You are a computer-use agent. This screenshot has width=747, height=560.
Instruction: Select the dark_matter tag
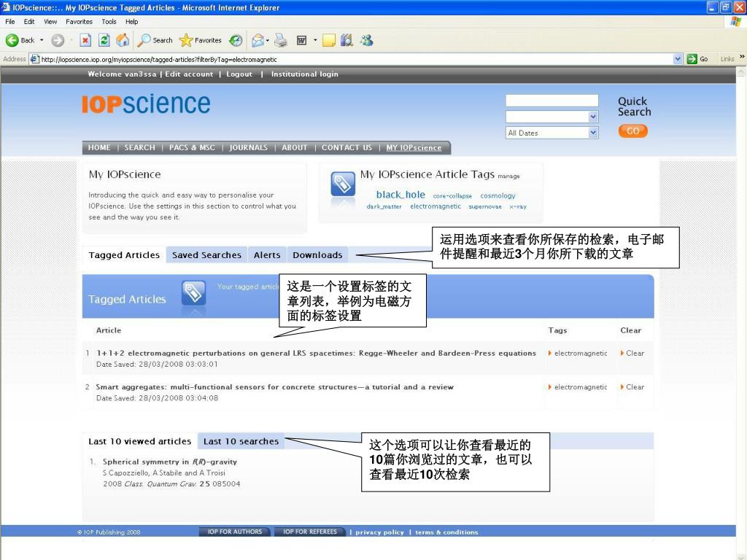coord(384,206)
